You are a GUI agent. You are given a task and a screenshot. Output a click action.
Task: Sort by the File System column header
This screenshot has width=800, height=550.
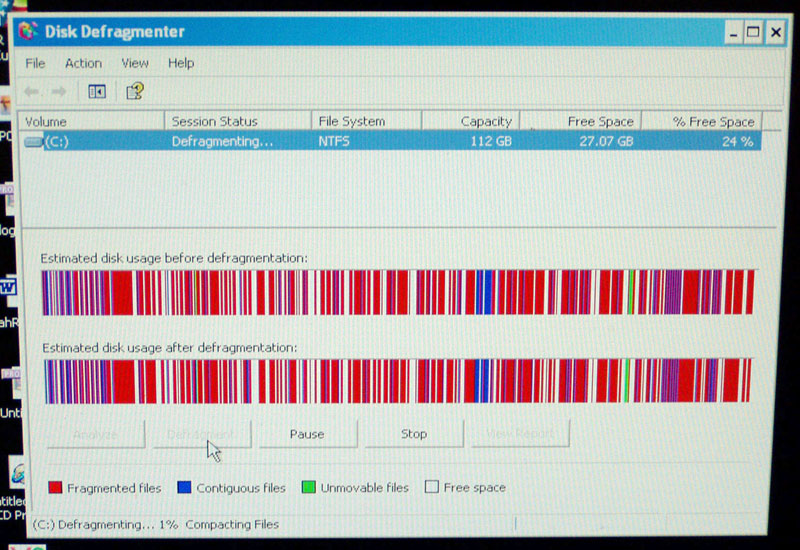367,121
